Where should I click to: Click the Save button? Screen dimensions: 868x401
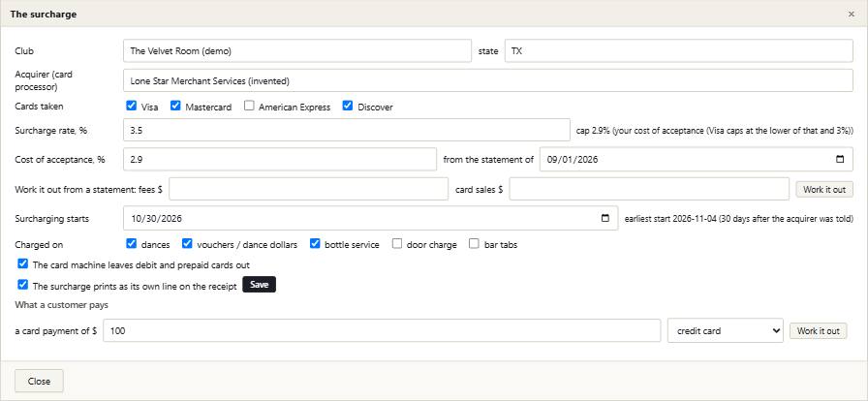[x=259, y=285]
